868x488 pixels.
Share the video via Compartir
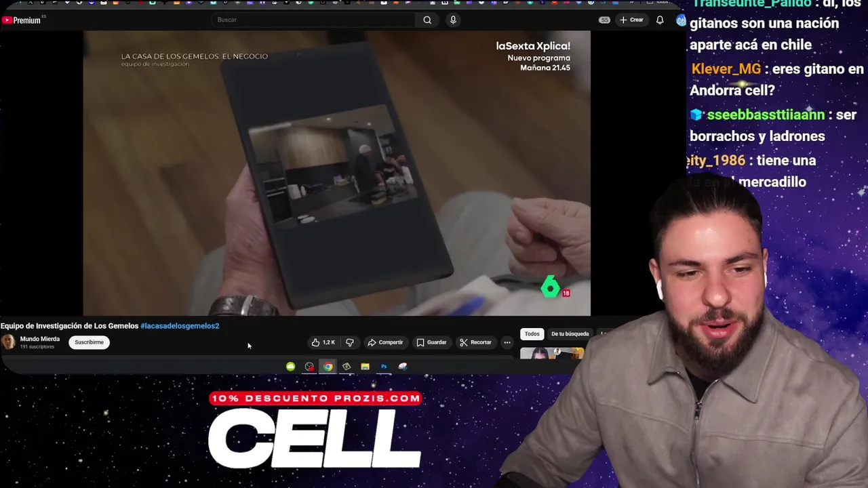click(x=385, y=342)
